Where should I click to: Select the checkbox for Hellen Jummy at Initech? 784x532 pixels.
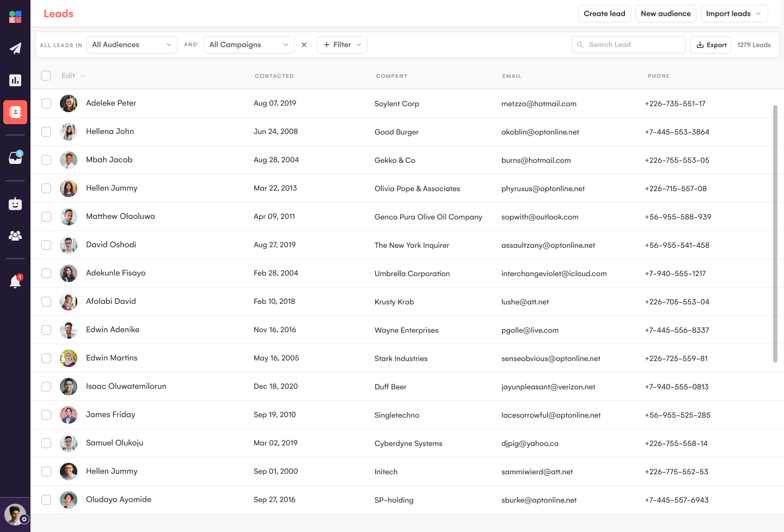(46, 471)
